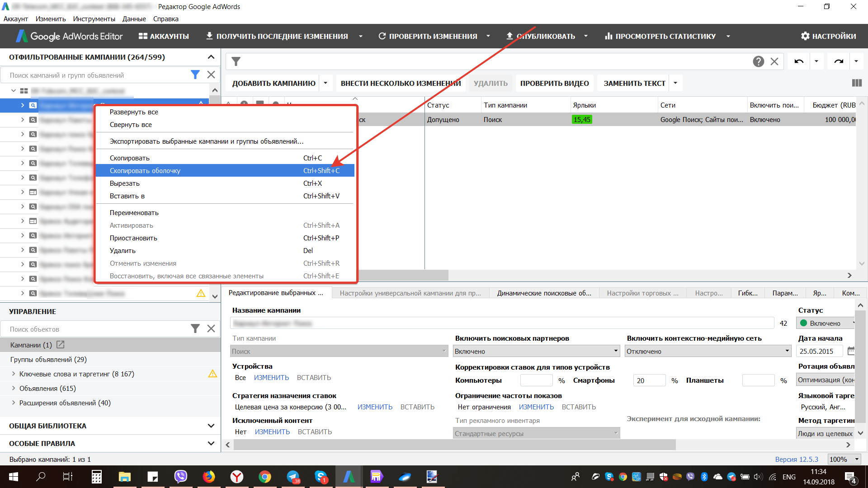868x488 pixels.
Task: Open dropdown arrow next to Check changes
Action: click(x=488, y=36)
